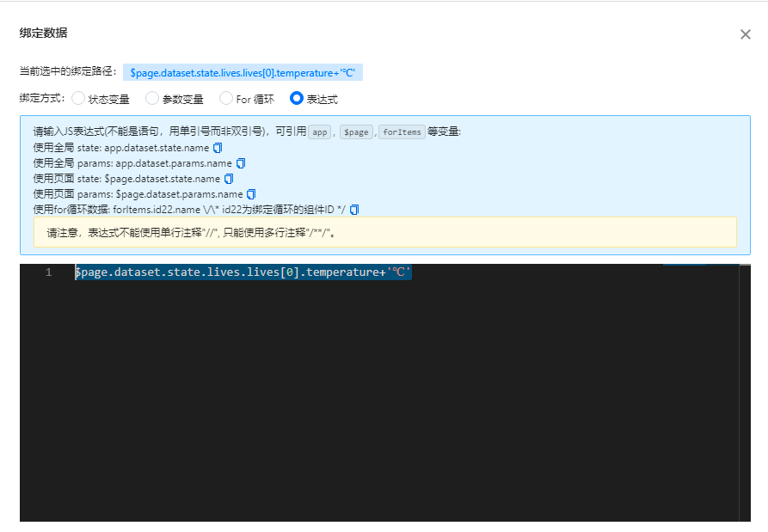This screenshot has width=768, height=532.
Task: Click line number 1 in editor gutter
Action: (48, 272)
